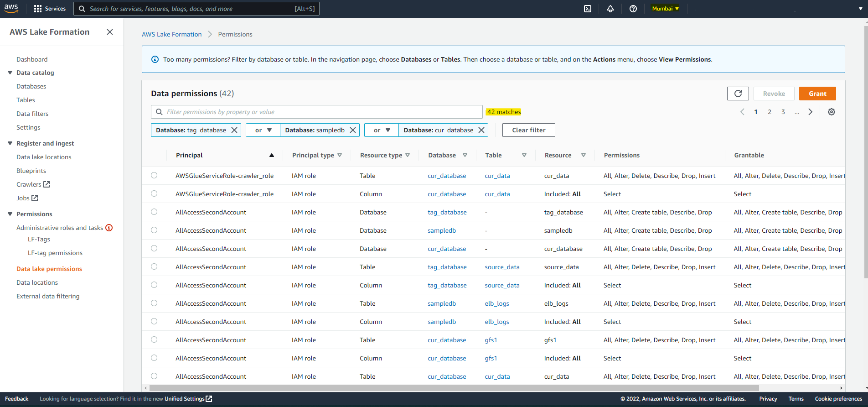
Task: Select AllAccessSecondAccount sampledb Database row radio
Action: 154,230
